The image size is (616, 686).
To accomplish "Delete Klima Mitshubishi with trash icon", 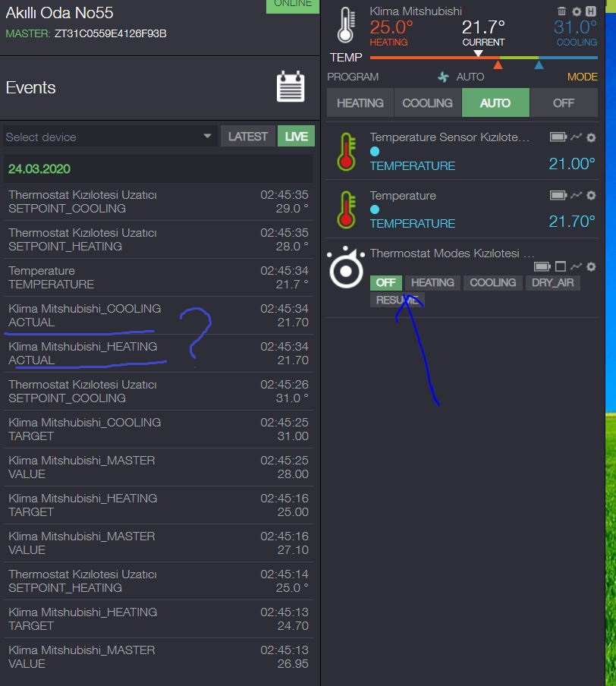I will (x=561, y=11).
